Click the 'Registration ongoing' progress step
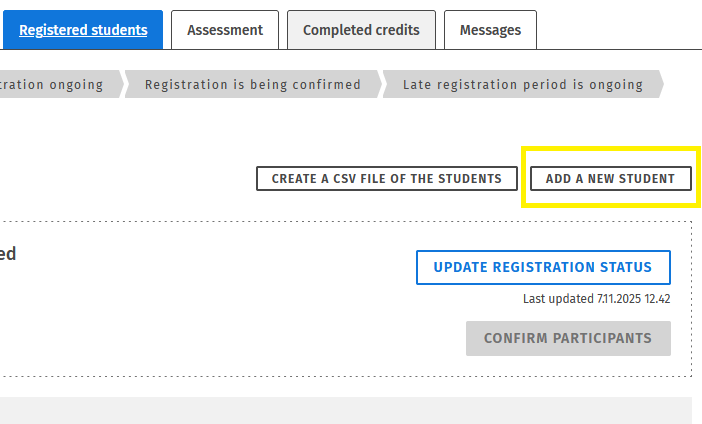The height and width of the screenshot is (424, 702). (55, 85)
